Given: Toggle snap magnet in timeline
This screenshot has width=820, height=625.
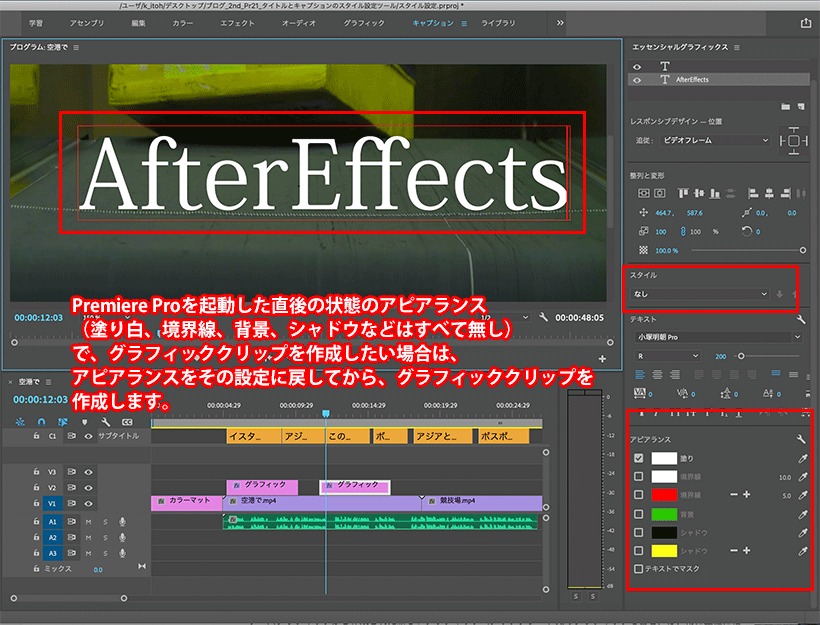Looking at the screenshot, I should pyautogui.click(x=42, y=422).
